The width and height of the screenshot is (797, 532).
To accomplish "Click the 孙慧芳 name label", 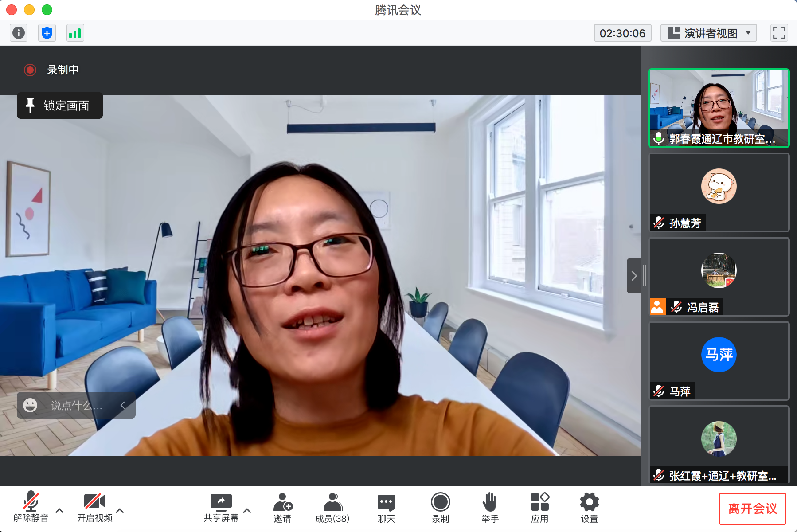I will pos(685,223).
